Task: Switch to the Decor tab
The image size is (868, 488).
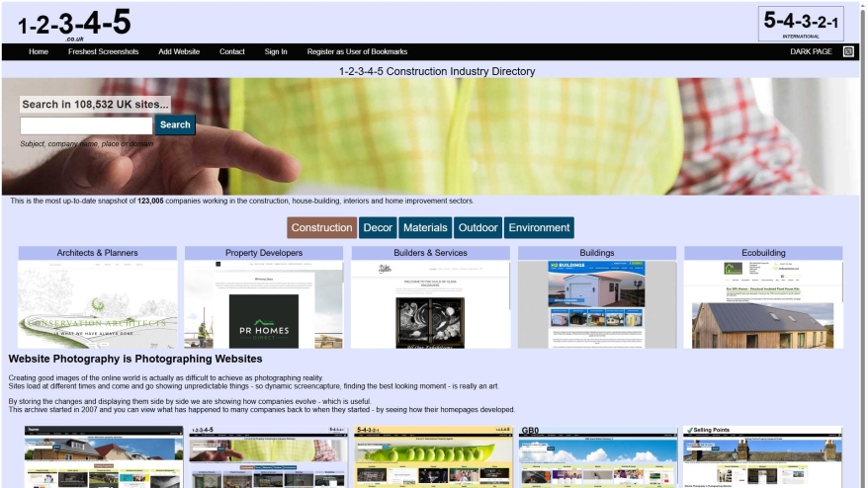Action: pos(378,228)
